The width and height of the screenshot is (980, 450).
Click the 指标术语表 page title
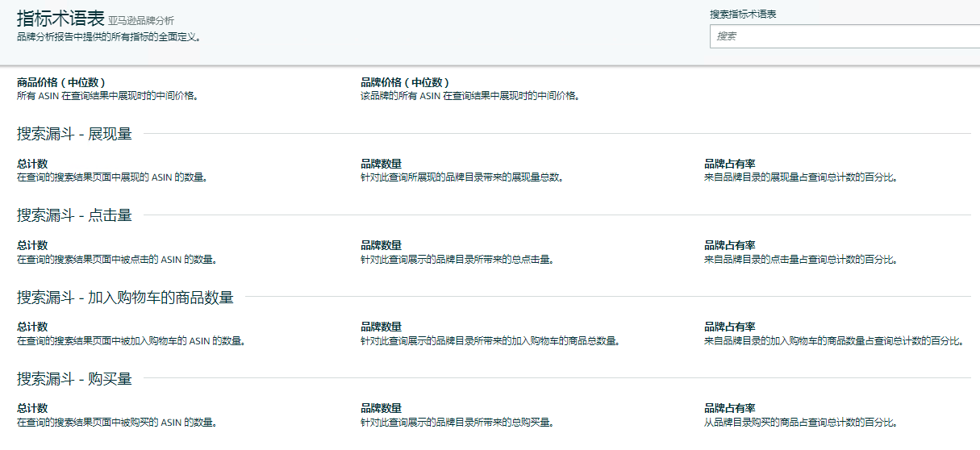60,19
